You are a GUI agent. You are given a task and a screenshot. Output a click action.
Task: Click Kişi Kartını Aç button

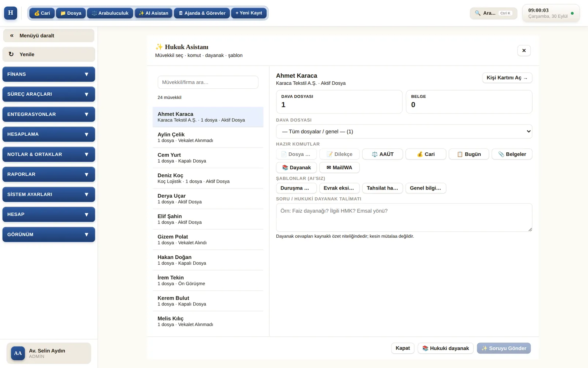[x=507, y=78]
